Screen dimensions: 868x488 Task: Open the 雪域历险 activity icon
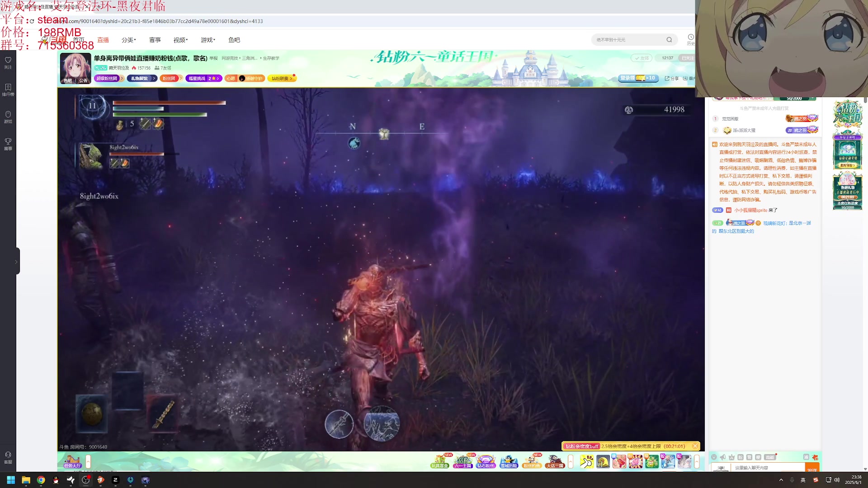pyautogui.click(x=509, y=461)
